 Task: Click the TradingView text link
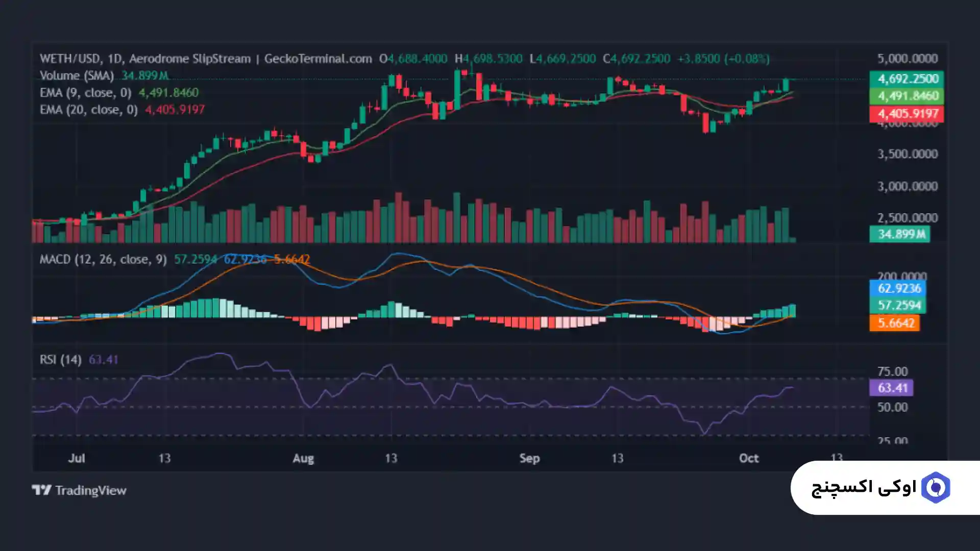90,490
